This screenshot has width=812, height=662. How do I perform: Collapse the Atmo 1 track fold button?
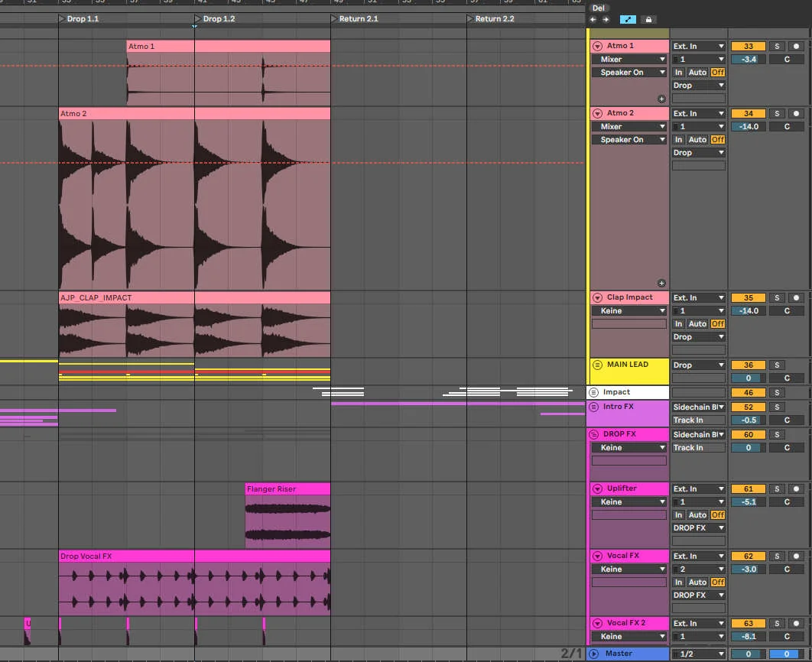597,46
